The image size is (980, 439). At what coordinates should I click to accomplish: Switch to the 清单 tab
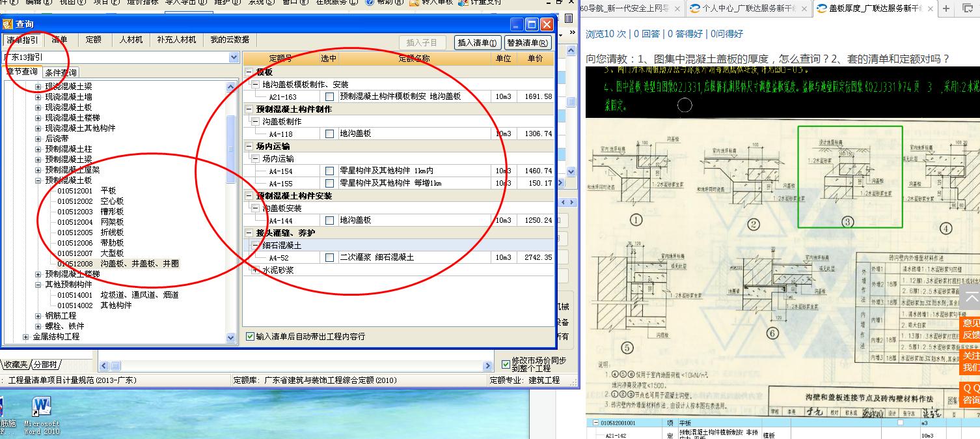click(x=59, y=40)
